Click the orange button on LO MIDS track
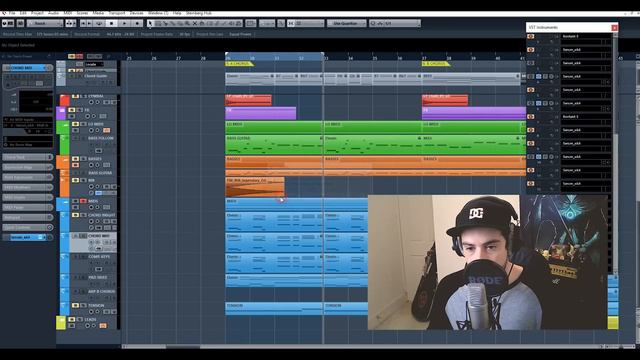 click(106, 131)
